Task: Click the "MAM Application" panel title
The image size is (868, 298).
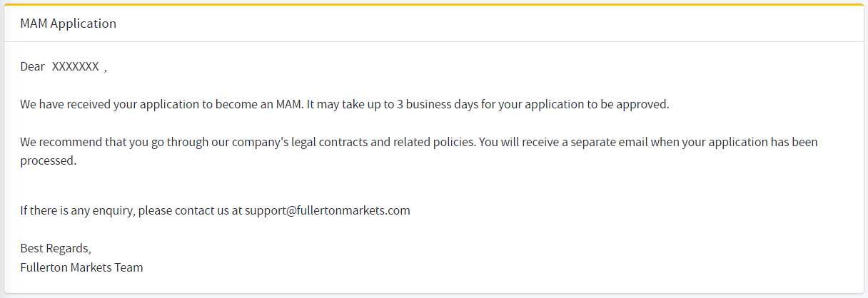Action: click(x=68, y=24)
